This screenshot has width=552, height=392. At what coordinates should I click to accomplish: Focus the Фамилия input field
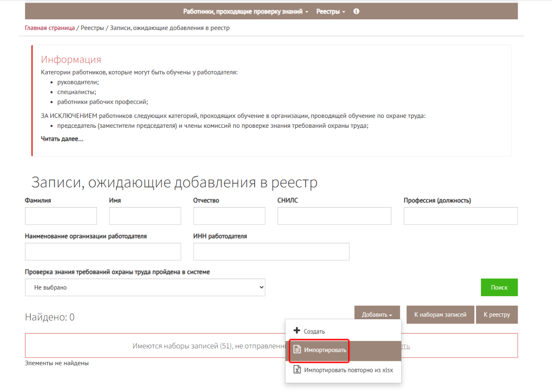pos(61,216)
